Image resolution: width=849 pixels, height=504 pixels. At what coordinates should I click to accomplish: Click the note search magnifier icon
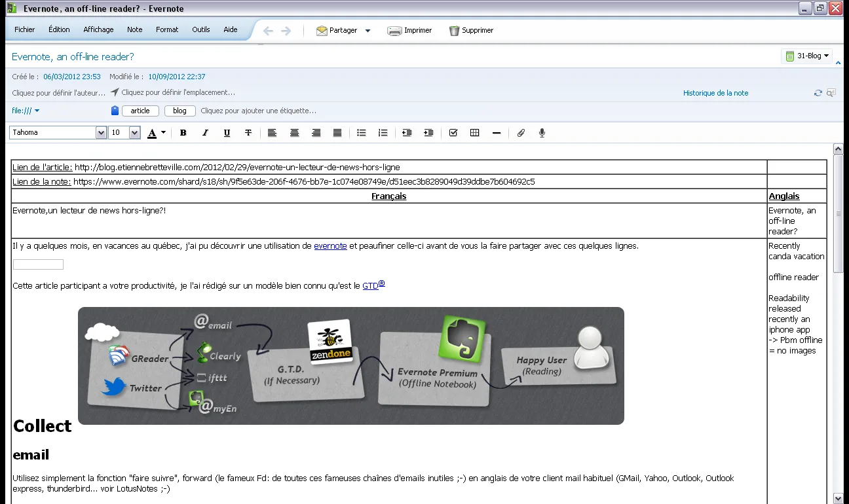pyautogui.click(x=831, y=93)
